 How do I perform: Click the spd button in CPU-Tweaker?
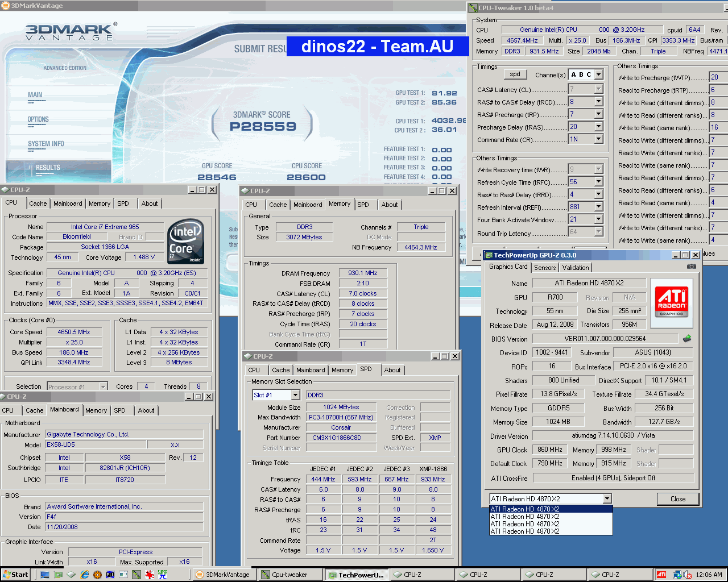515,74
